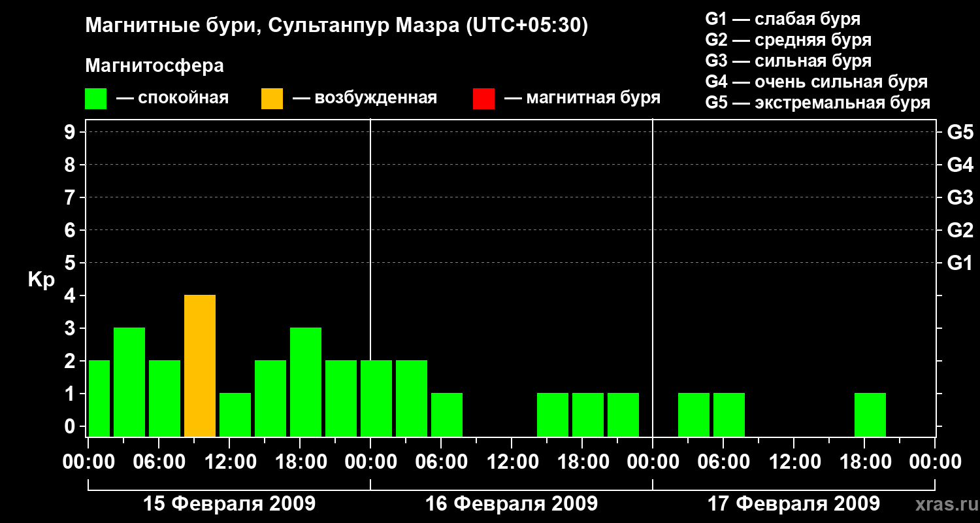Select the Kp 3 bar at 18:00 on 15 February
980x523 pixels.
(x=306, y=382)
